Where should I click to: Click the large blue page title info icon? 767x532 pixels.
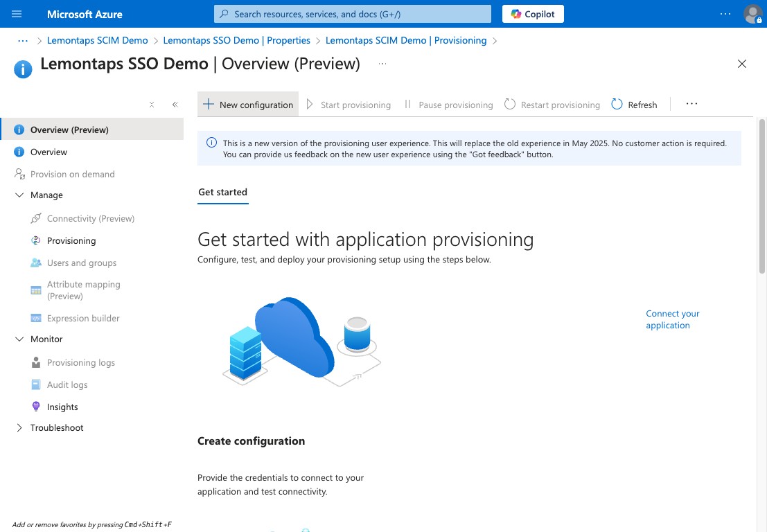click(23, 69)
